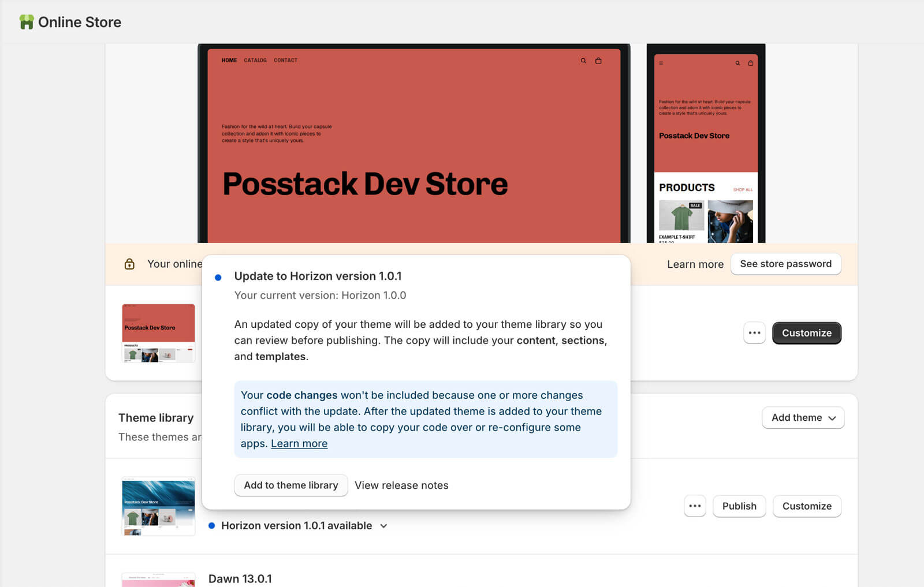Click the green t-shirt product in mobile preview
Image resolution: width=924 pixels, height=587 pixels.
click(681, 216)
